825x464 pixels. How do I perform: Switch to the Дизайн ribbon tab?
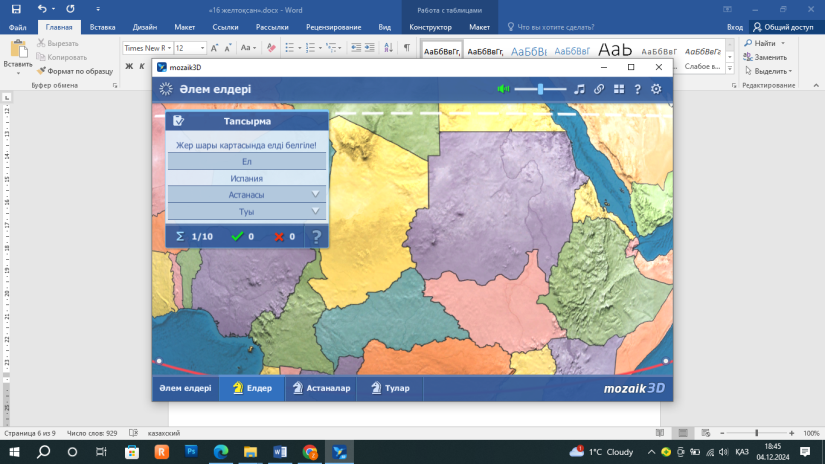(x=145, y=27)
